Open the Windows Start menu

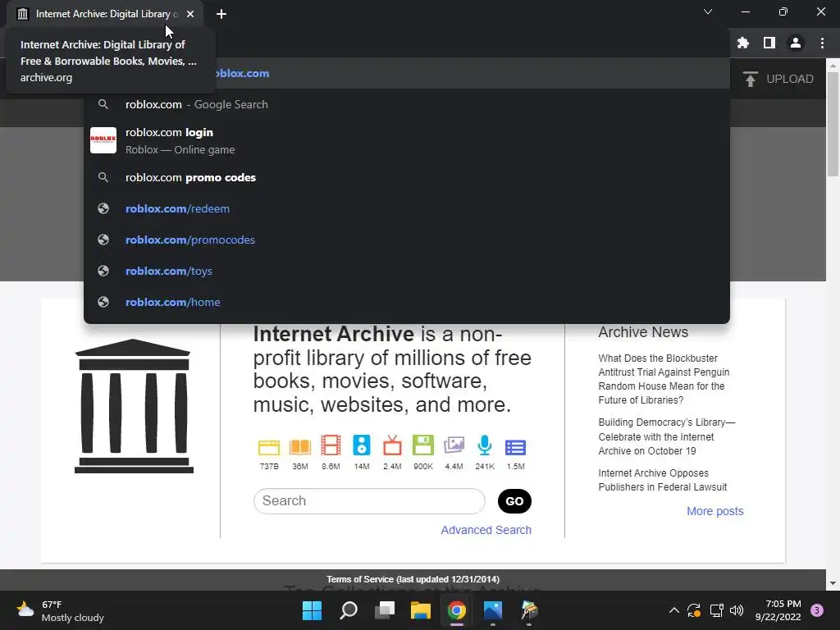pos(312,610)
